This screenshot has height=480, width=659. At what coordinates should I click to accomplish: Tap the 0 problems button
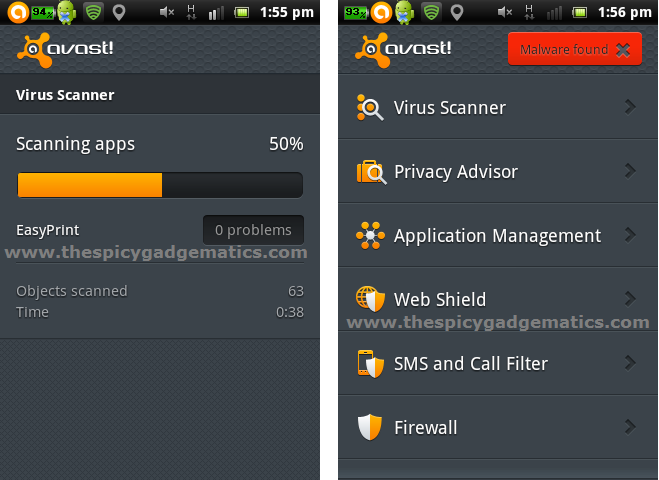(253, 230)
